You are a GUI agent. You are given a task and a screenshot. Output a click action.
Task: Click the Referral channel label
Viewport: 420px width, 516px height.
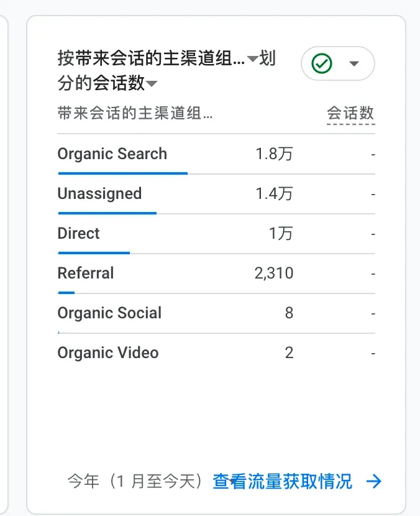coord(86,273)
